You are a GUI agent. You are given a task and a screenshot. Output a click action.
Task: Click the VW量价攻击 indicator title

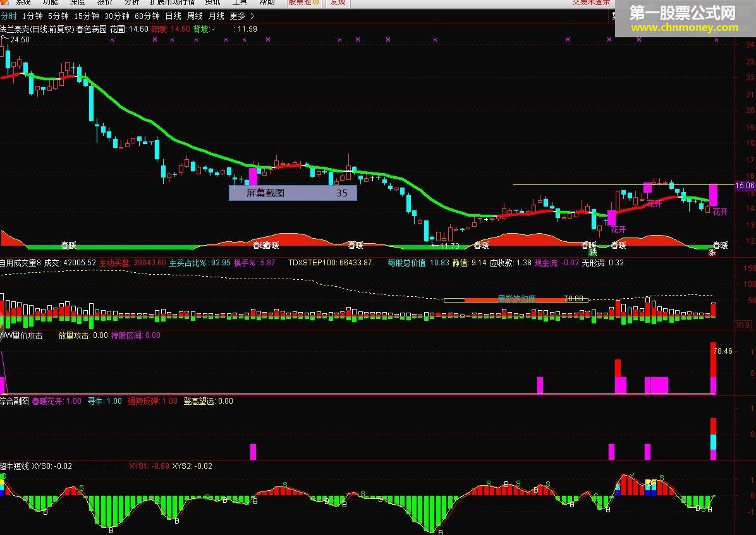click(21, 335)
